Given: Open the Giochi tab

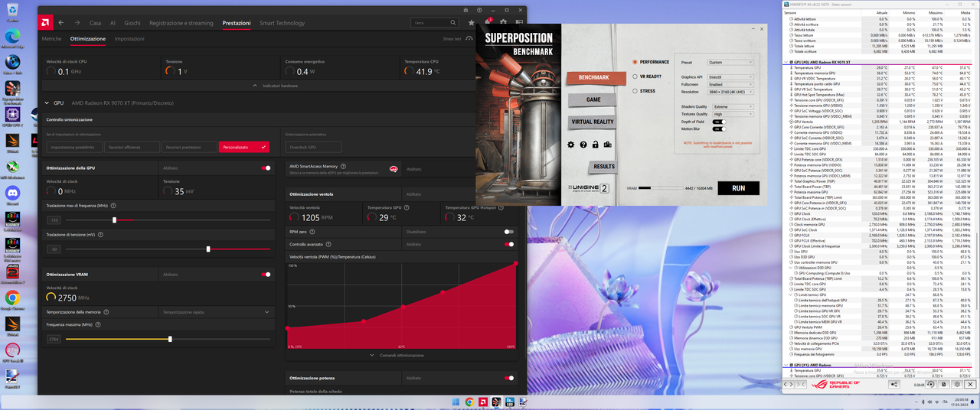Looking at the screenshot, I should 132,23.
